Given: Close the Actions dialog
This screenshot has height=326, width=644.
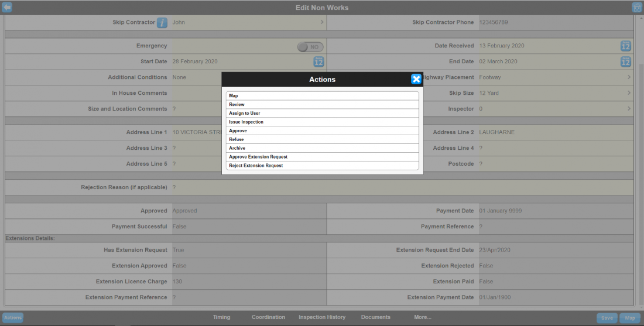Looking at the screenshot, I should 416,80.
